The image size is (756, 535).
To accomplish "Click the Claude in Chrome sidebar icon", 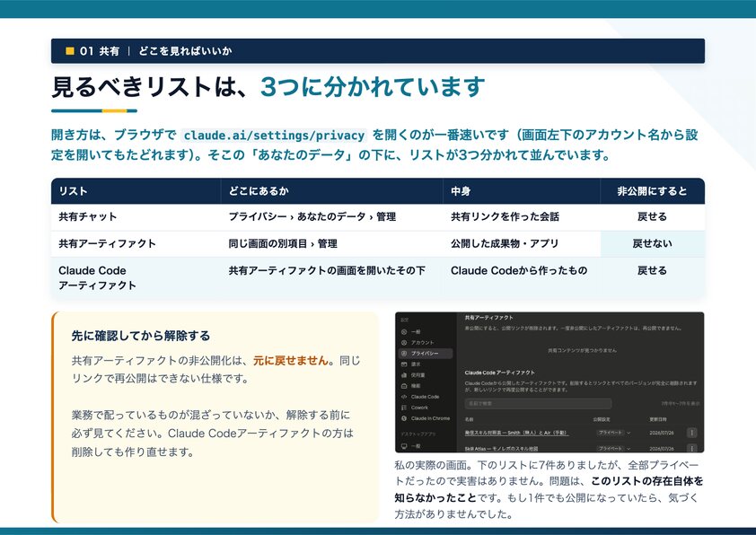I will (404, 418).
